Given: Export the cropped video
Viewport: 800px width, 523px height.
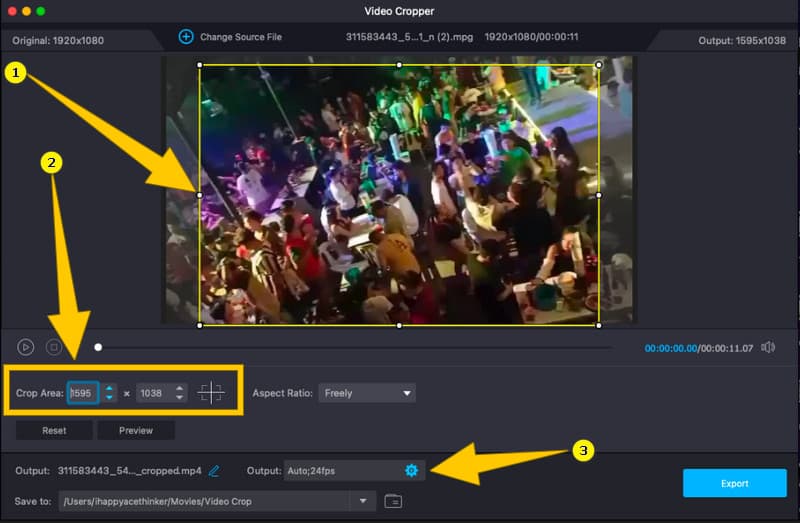Looking at the screenshot, I should (x=734, y=483).
